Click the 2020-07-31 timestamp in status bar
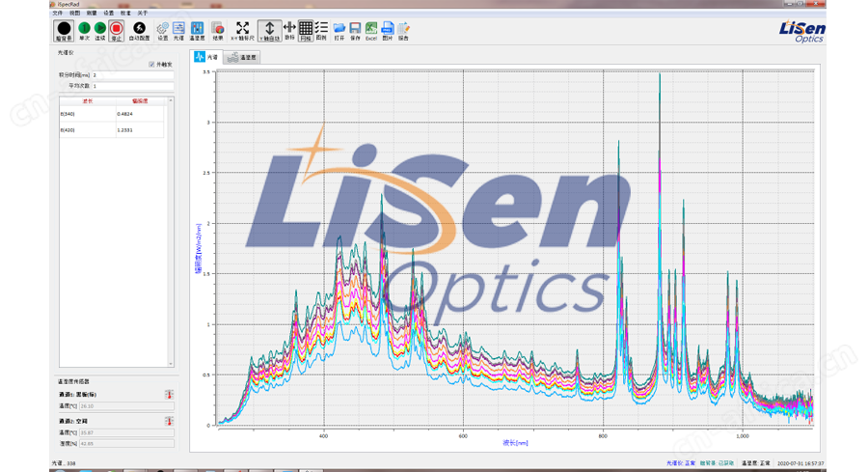The height and width of the screenshot is (472, 868). click(x=800, y=463)
